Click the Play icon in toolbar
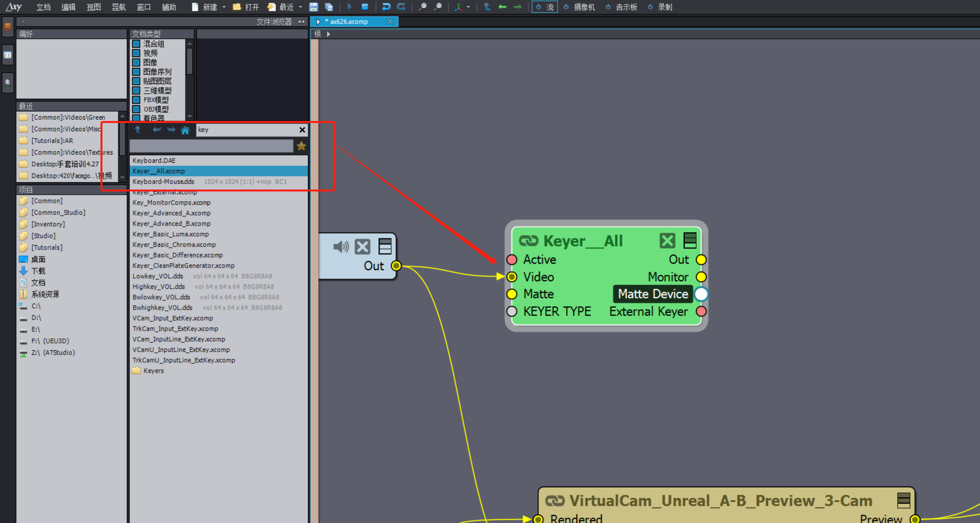The height and width of the screenshot is (523, 980). click(349, 7)
